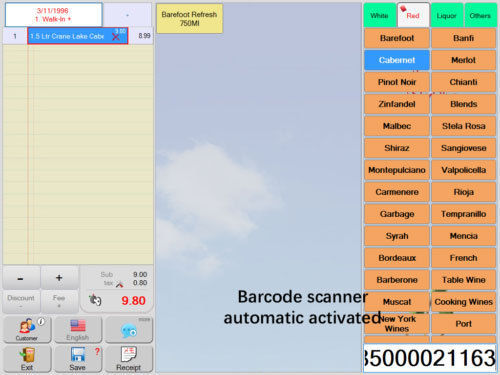This screenshot has height=375, width=500.
Task: Choose the Cooking Wines category
Action: [464, 302]
